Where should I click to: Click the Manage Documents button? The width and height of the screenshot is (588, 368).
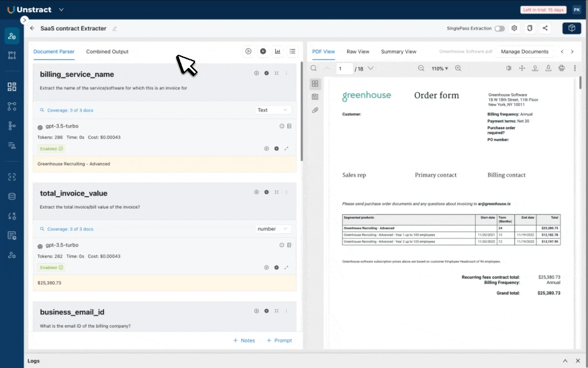(525, 52)
